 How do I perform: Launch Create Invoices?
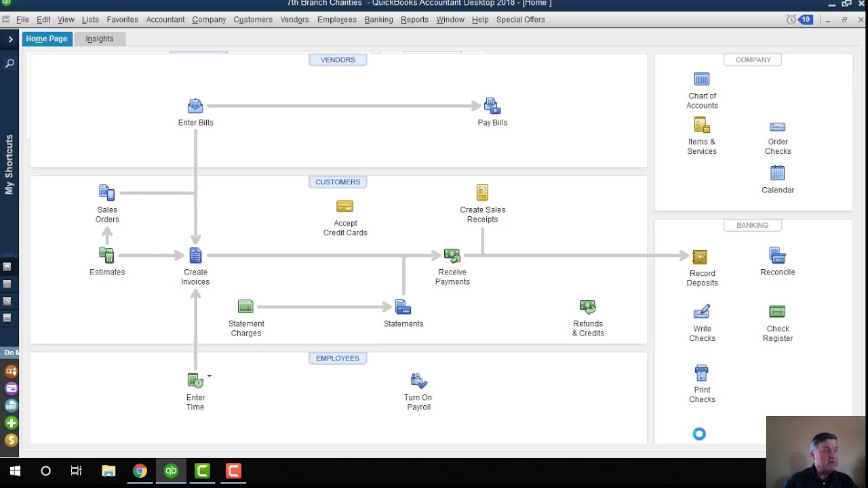coord(195,256)
